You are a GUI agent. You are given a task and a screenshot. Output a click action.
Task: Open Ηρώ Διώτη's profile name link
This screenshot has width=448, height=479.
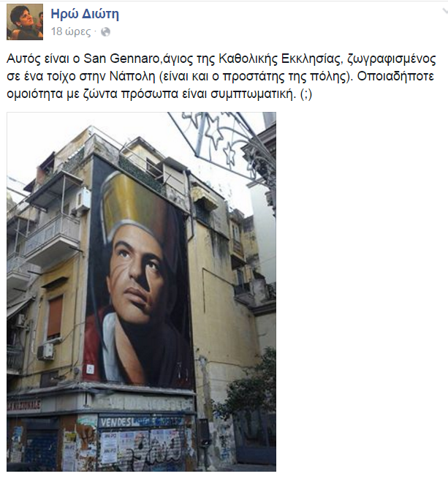click(85, 14)
